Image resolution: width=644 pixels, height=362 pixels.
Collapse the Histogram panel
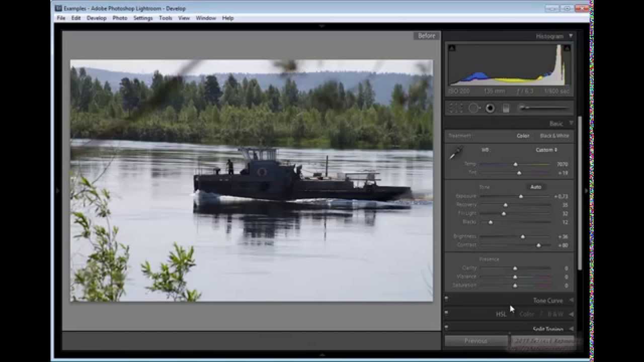pos(571,36)
